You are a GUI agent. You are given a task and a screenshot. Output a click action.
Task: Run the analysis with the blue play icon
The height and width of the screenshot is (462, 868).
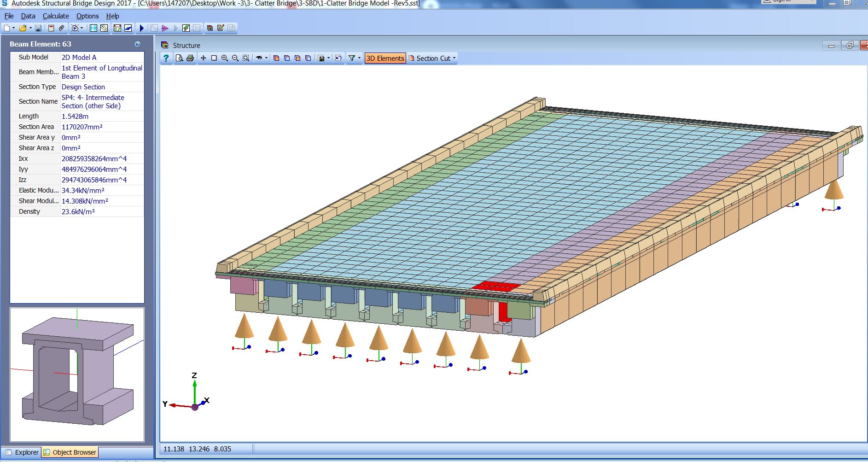click(141, 28)
